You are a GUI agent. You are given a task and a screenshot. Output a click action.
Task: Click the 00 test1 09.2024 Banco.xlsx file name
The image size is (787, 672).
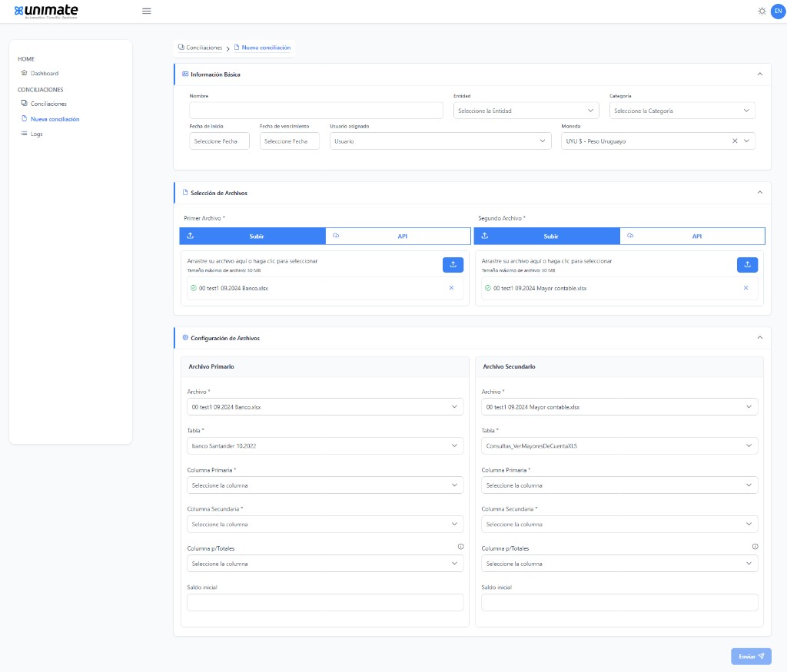pos(234,288)
